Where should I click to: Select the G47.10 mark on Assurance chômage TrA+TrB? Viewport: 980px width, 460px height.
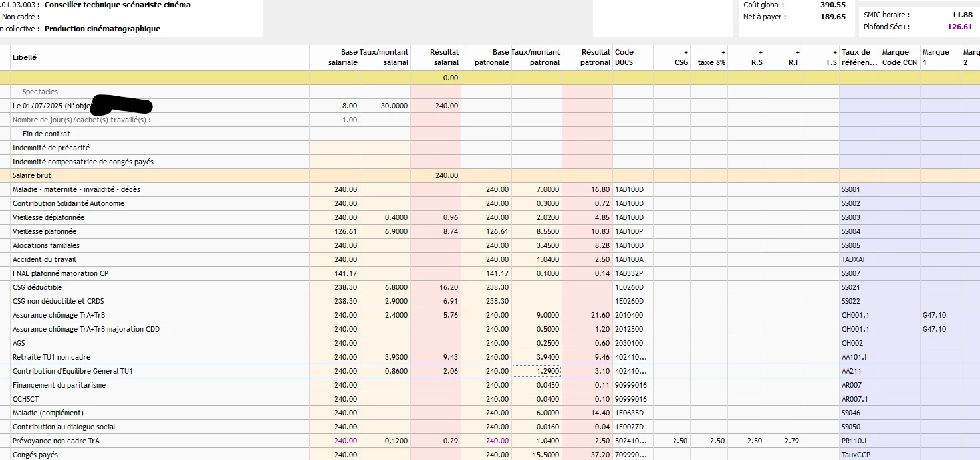(x=934, y=315)
